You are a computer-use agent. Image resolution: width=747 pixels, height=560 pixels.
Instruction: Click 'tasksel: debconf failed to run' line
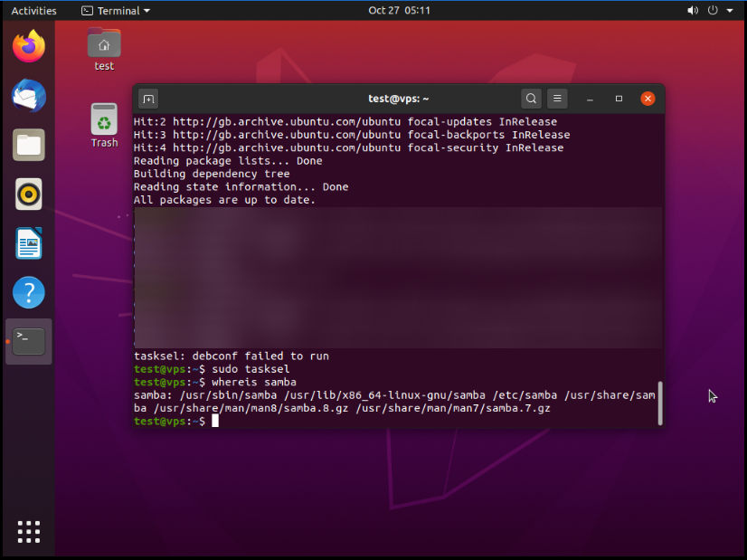pyautogui.click(x=232, y=356)
